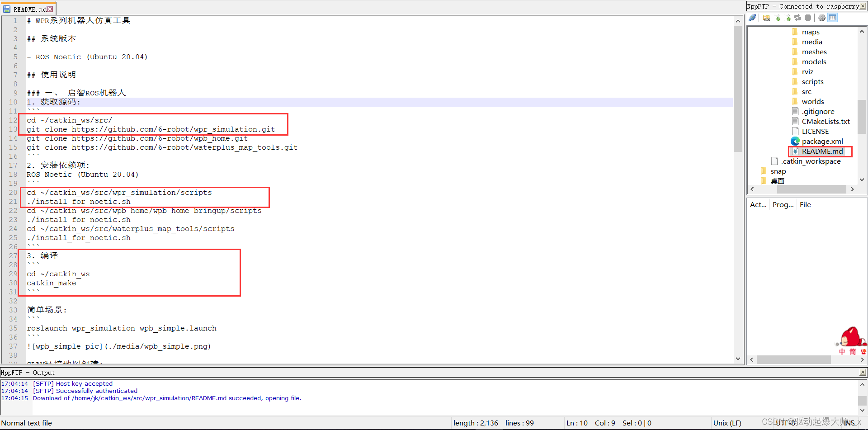Click the heading '# WPR系列机器人仿真工具'

tap(78, 21)
